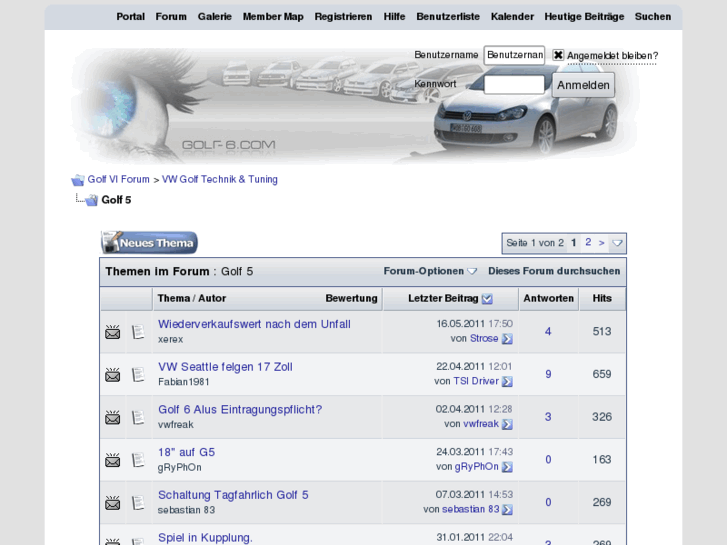Jump to last post by Strose arrow icon
The image size is (727, 545).
[507, 339]
